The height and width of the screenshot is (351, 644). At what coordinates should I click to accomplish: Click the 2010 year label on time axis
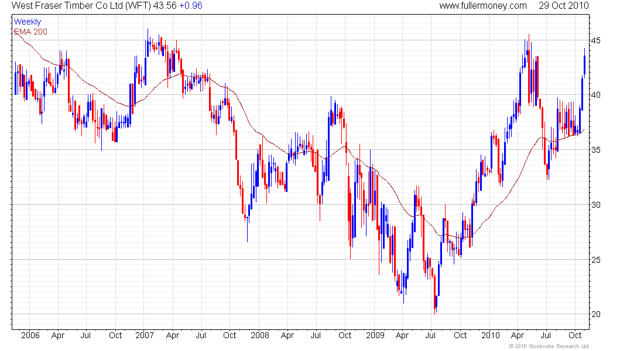[491, 335]
